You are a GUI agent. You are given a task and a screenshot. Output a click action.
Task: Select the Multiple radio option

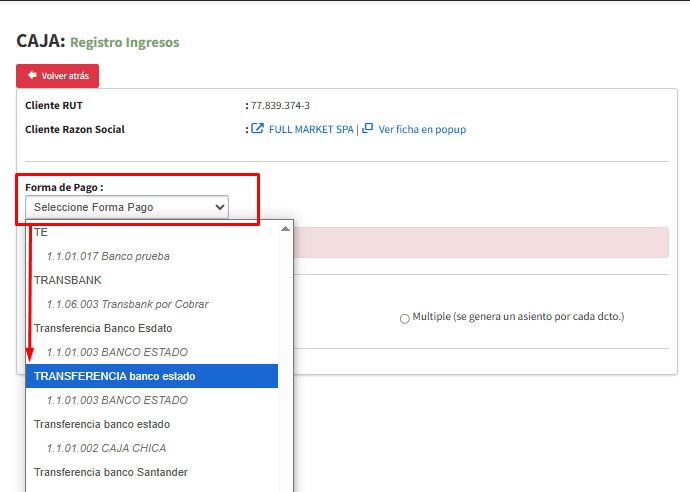[404, 319]
